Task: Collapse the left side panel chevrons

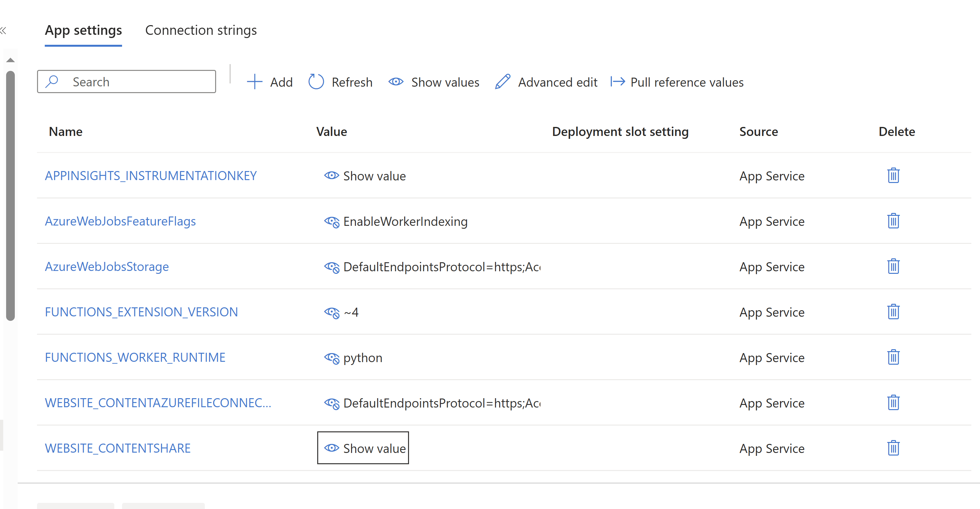Action: [x=4, y=30]
